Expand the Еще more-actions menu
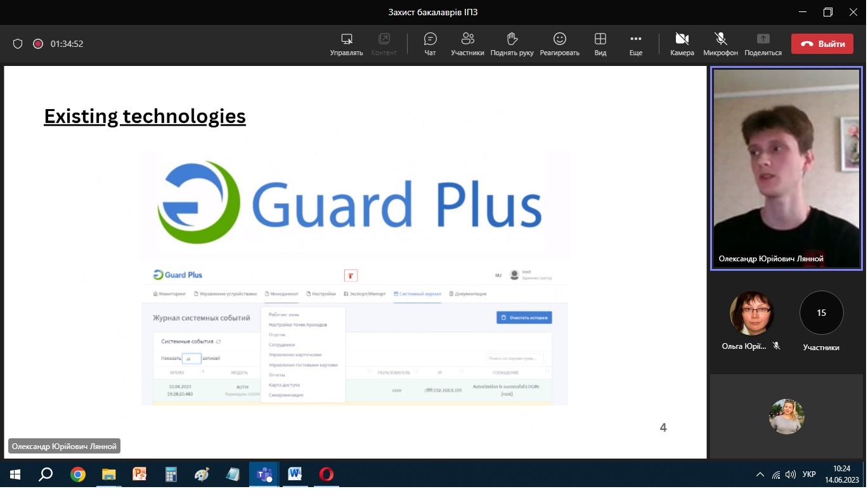 click(x=636, y=44)
